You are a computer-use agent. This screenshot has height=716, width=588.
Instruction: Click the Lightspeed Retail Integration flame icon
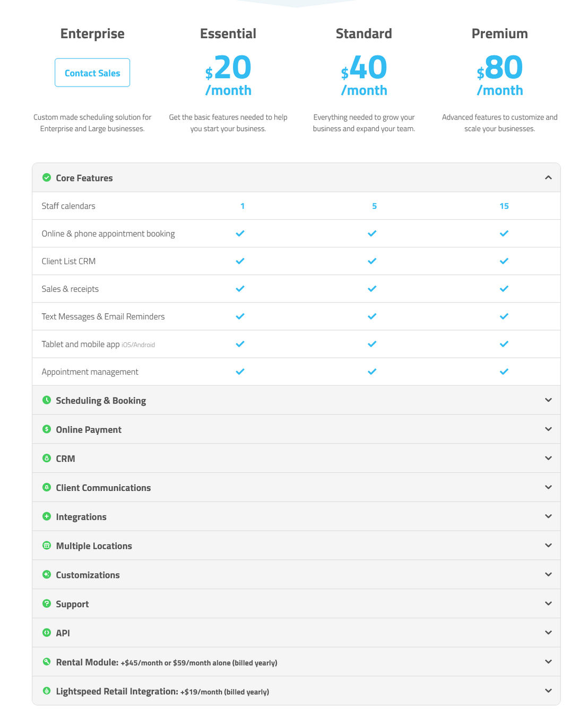[x=47, y=691]
